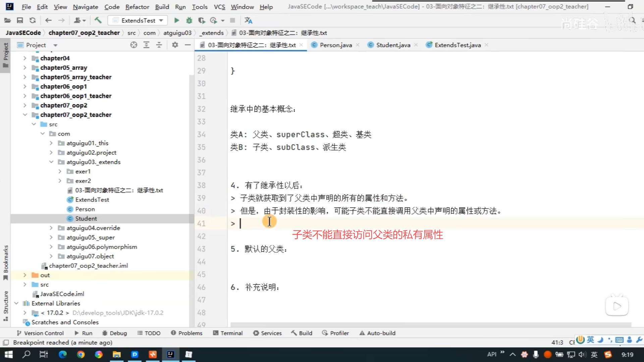The width and height of the screenshot is (644, 362).
Task: Select opened file locator target icon
Action: 133,45
